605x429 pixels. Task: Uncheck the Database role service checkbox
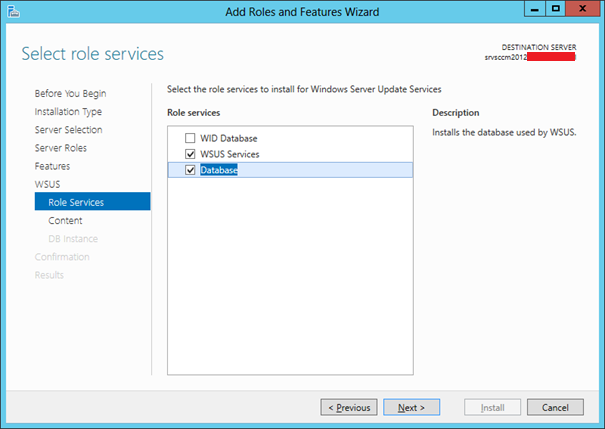click(190, 170)
